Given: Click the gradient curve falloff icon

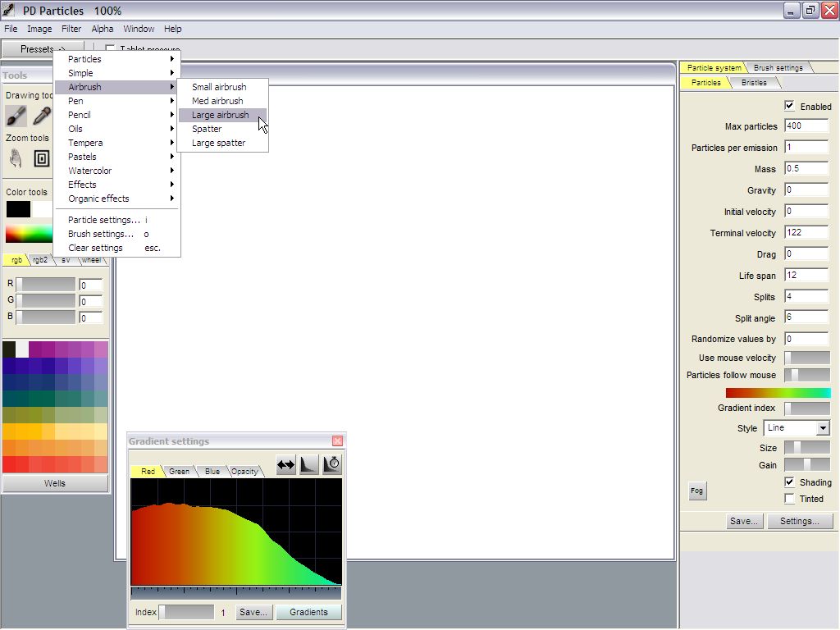Looking at the screenshot, I should click(308, 464).
